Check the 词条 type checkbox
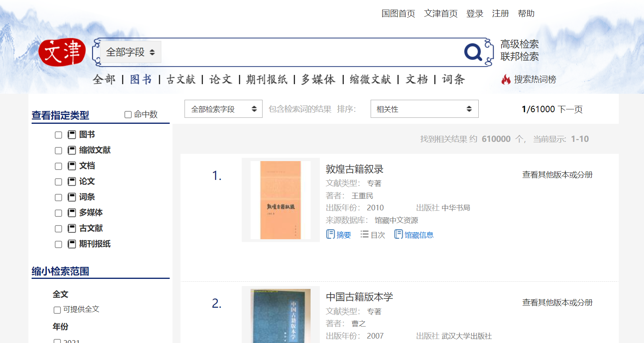 click(58, 198)
